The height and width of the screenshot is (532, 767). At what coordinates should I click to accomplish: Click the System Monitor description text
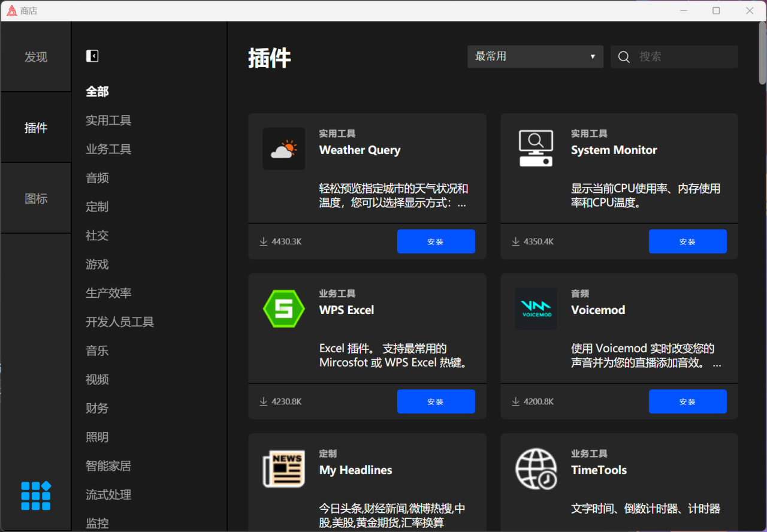coord(646,196)
